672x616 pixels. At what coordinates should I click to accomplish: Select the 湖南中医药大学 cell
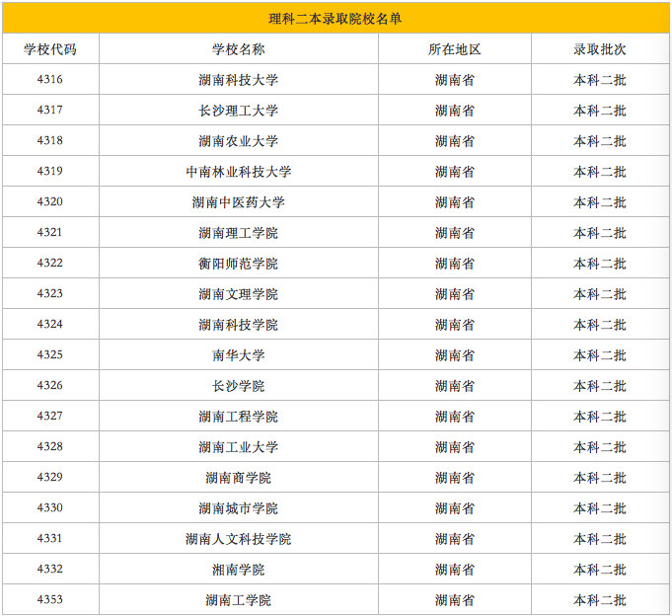pos(238,202)
